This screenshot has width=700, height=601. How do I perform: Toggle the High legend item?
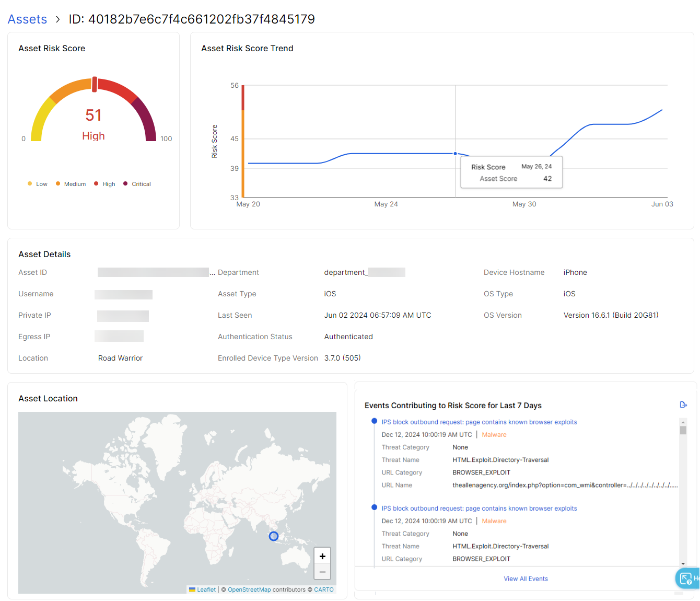tap(104, 184)
